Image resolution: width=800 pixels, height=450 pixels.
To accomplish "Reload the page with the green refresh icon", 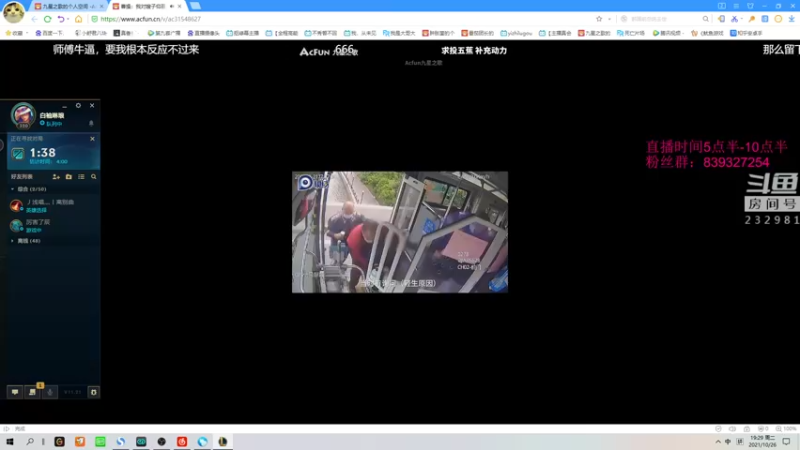I will click(47, 19).
